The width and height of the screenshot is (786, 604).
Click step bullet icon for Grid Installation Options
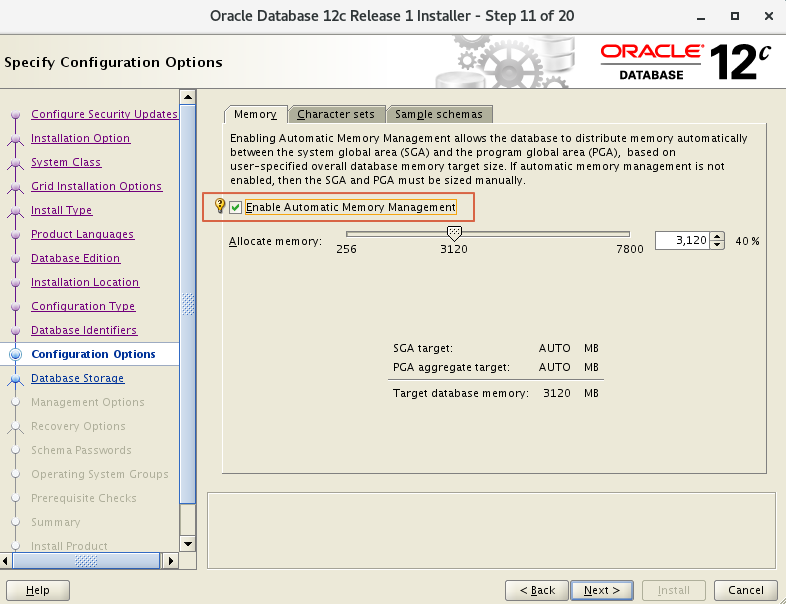click(16, 187)
